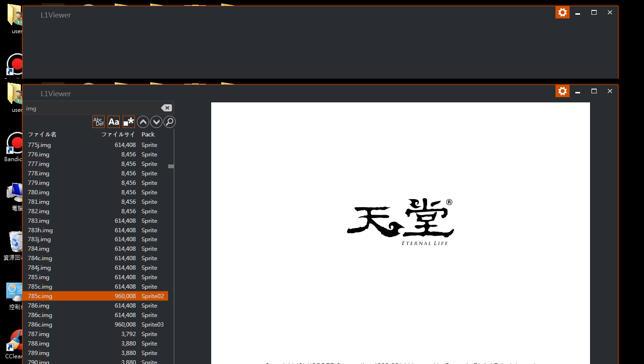644x364 pixels.
Task: Select the 783.img file
Action: point(95,221)
